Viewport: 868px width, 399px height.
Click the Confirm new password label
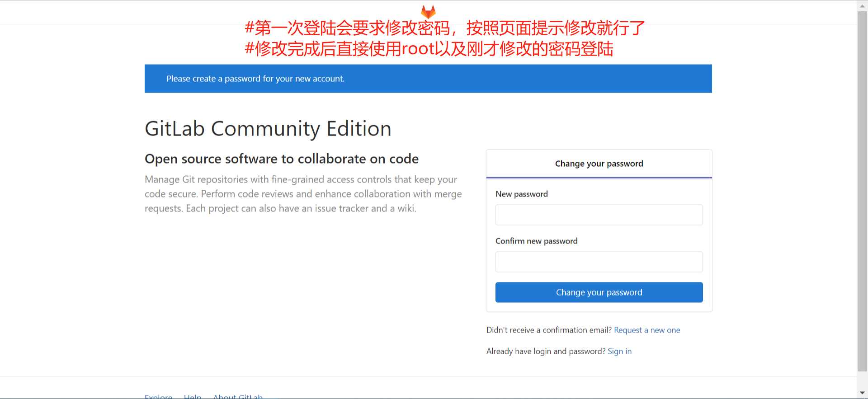pos(537,241)
